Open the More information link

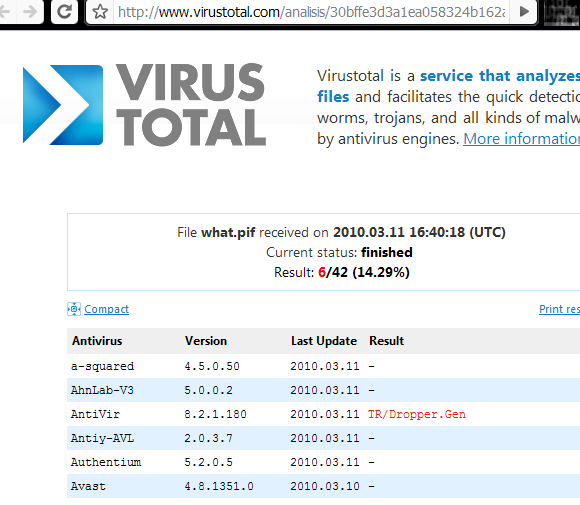tap(522, 139)
